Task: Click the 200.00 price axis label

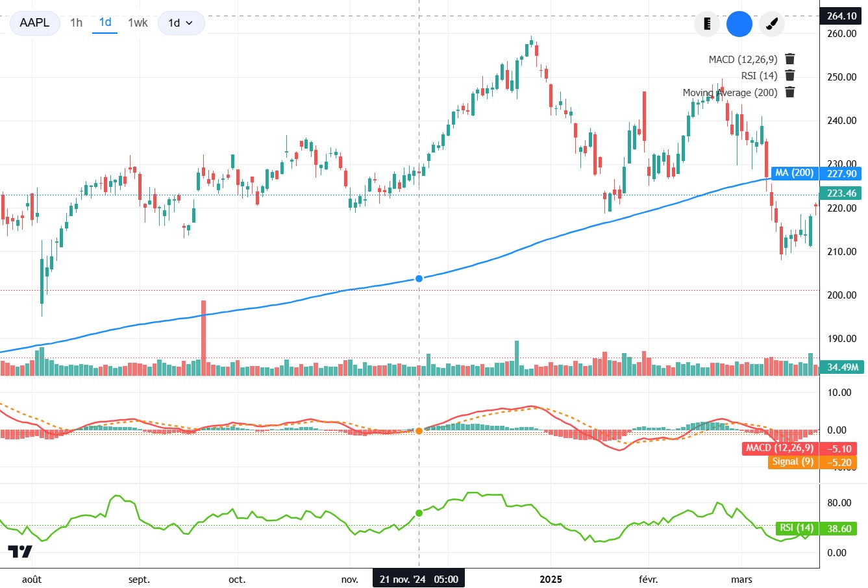Action: click(x=841, y=295)
